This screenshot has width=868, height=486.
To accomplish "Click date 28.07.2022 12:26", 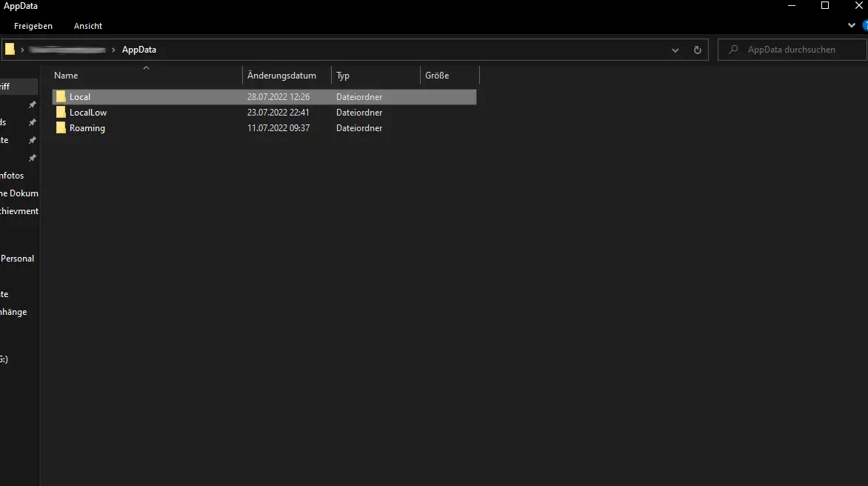I will 278,97.
